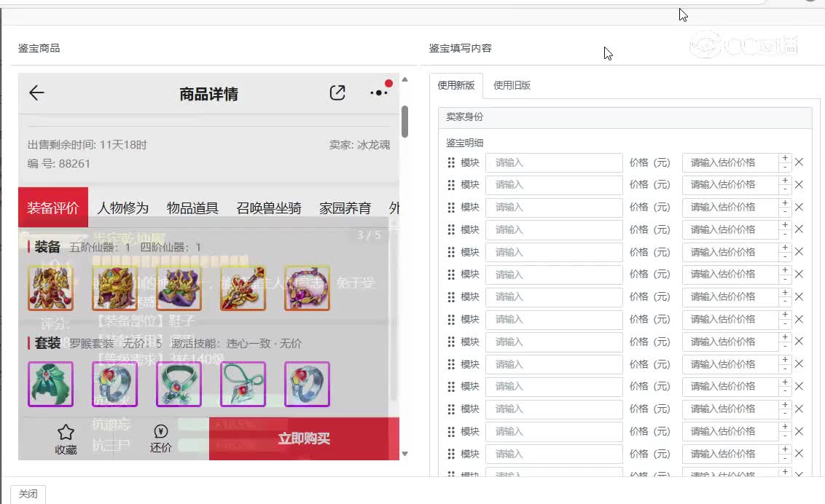The height and width of the screenshot is (504, 825).
Task: Open the share icon in 商品详情 header
Action: (x=337, y=93)
